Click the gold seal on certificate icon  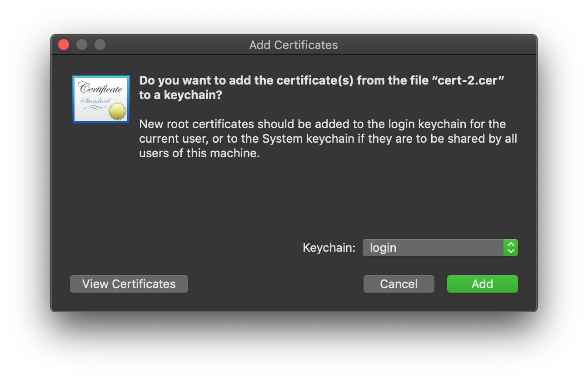[x=117, y=111]
